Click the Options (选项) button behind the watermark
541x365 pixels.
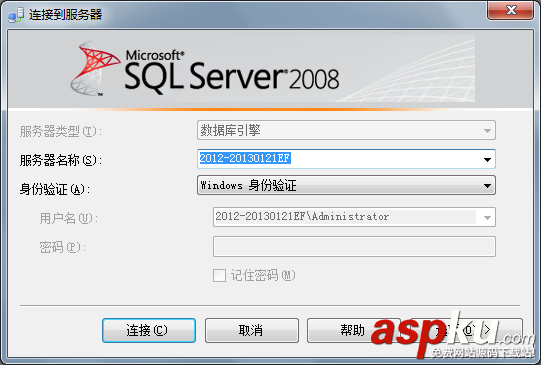click(466, 330)
